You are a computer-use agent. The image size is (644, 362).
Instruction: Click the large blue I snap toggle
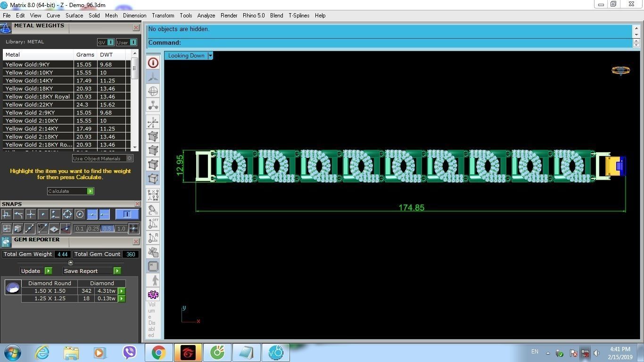click(127, 214)
